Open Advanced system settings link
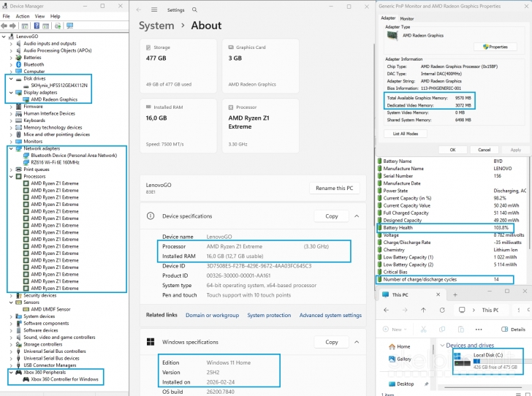This screenshot has height=396, width=532. (x=330, y=315)
